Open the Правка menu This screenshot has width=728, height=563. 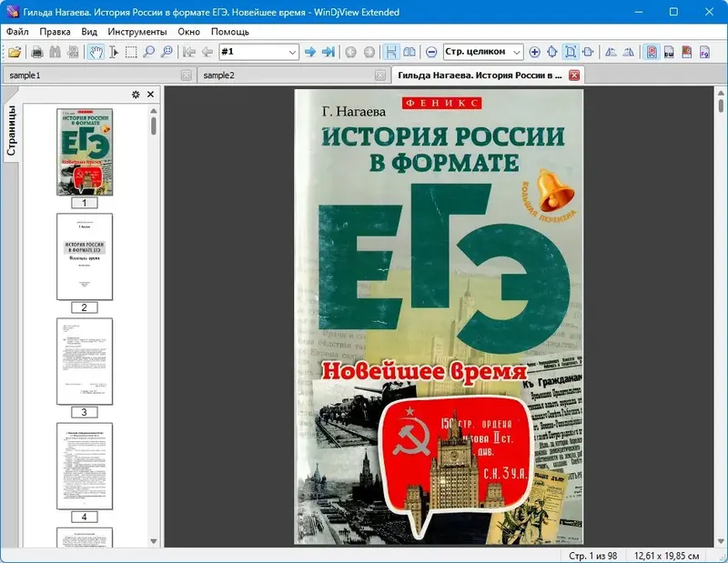tap(55, 32)
